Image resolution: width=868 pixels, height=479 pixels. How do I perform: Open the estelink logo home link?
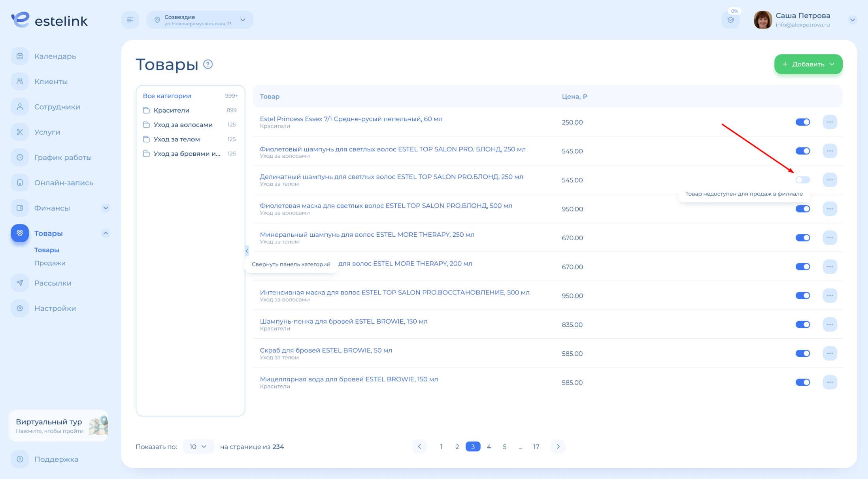49,20
